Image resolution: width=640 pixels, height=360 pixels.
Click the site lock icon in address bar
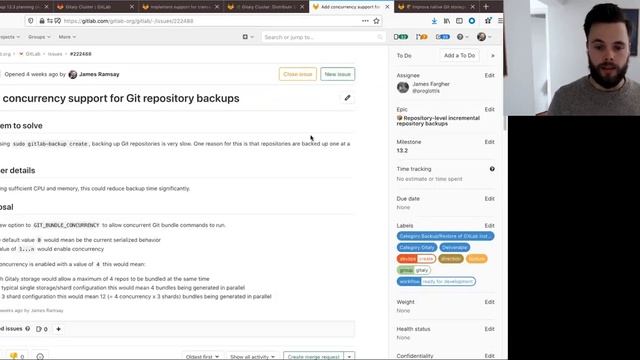pos(42,21)
